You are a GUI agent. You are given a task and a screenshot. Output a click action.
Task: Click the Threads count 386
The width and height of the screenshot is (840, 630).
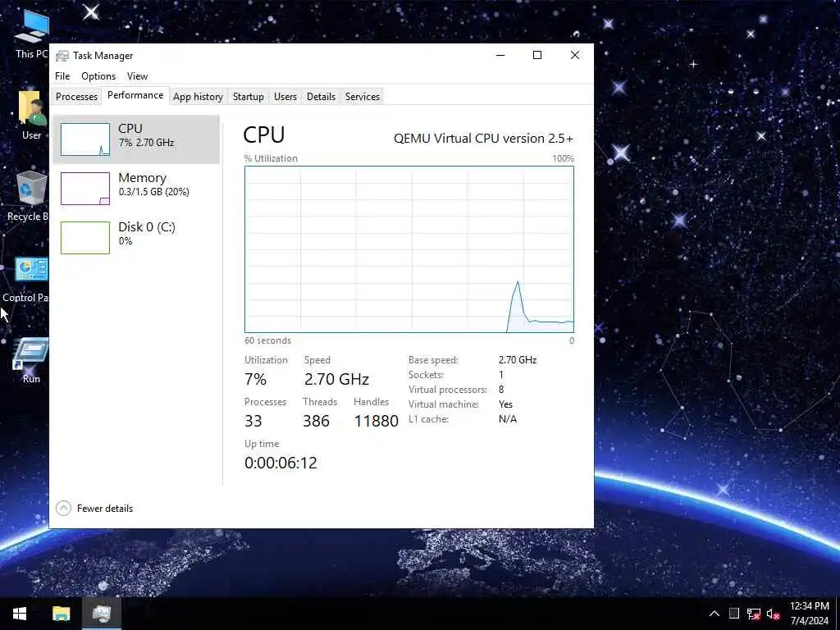(x=316, y=421)
